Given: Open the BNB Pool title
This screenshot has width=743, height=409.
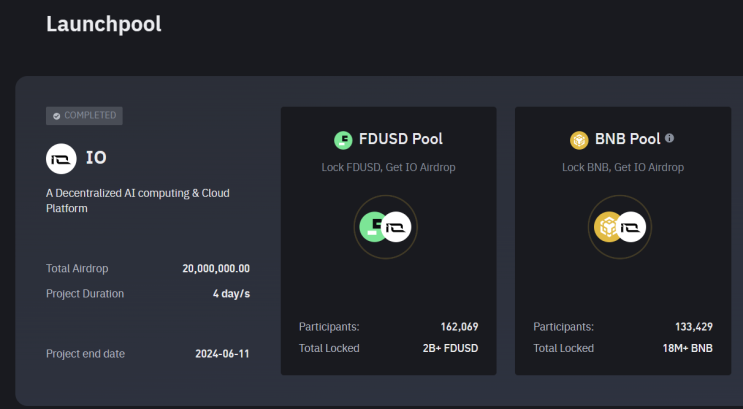Looking at the screenshot, I should tap(627, 139).
